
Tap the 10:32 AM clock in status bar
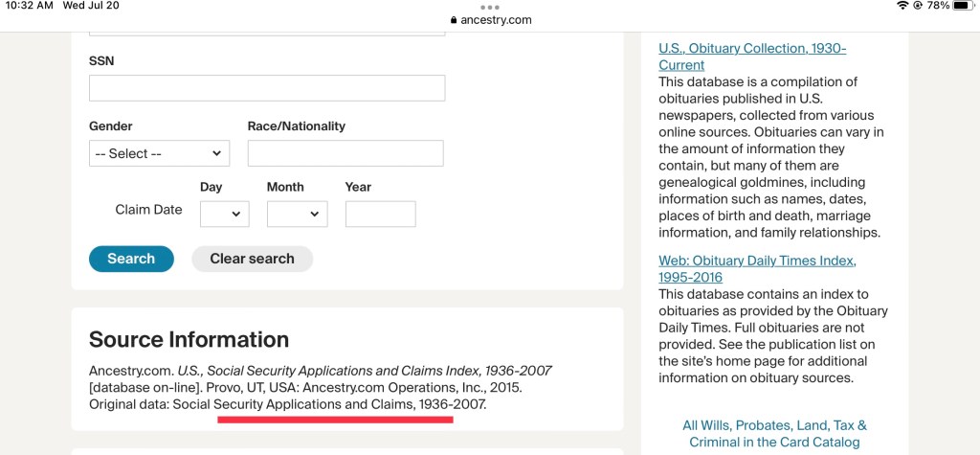point(29,6)
